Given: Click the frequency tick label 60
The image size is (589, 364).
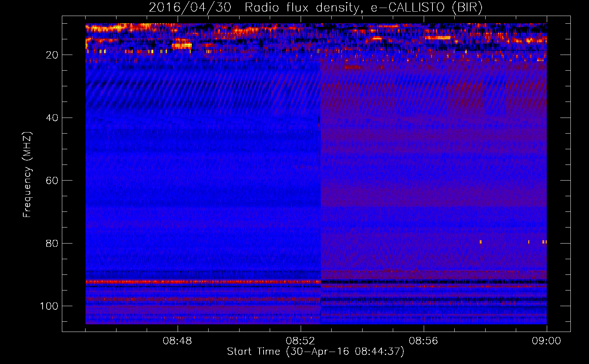Looking at the screenshot, I should coord(52,181).
